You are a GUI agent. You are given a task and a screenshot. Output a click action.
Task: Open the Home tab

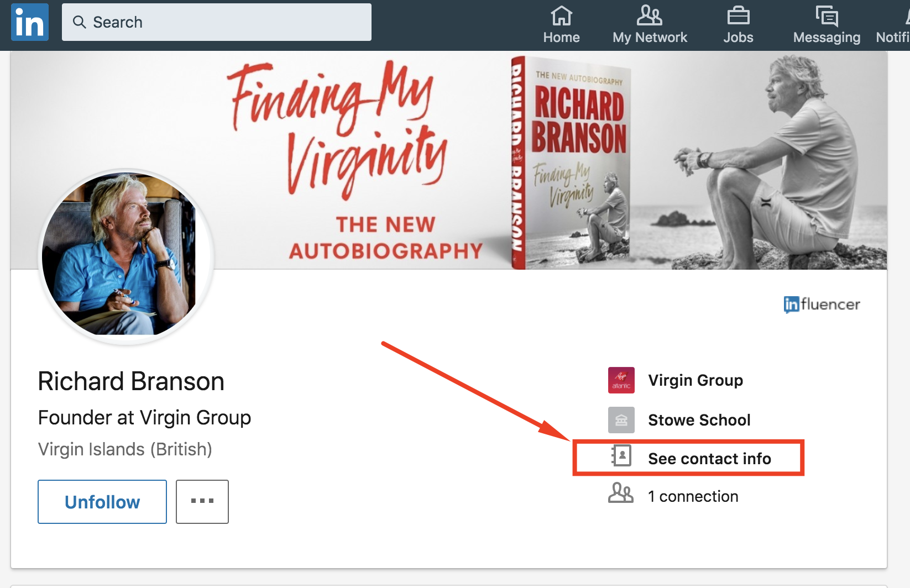(x=561, y=25)
